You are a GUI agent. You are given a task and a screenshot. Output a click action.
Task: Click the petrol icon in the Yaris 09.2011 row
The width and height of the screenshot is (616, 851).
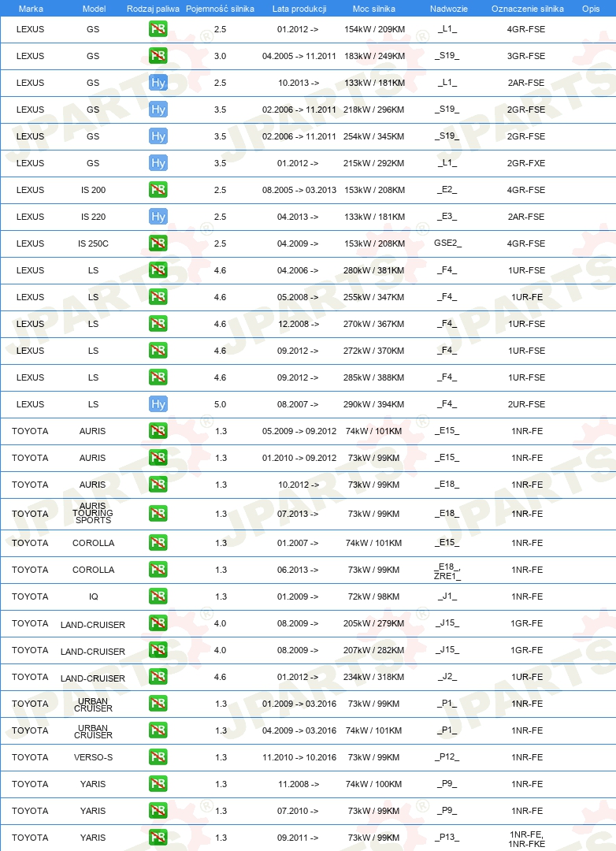point(158,838)
